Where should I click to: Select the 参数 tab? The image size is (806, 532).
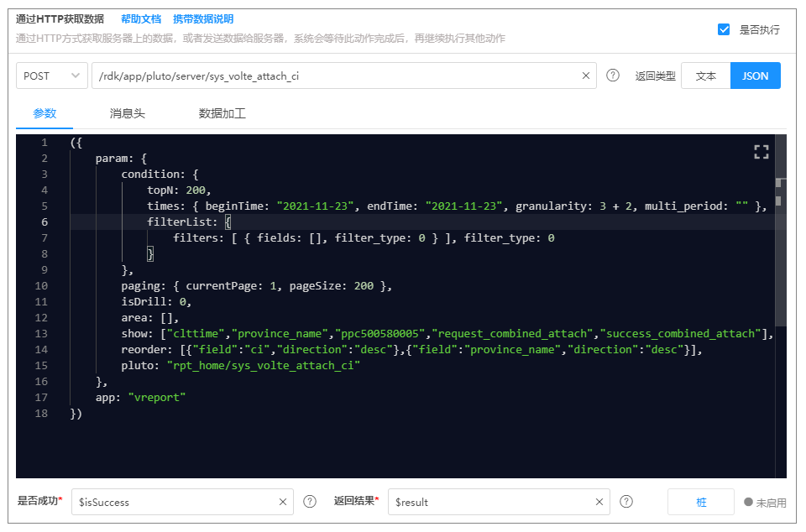(x=44, y=113)
